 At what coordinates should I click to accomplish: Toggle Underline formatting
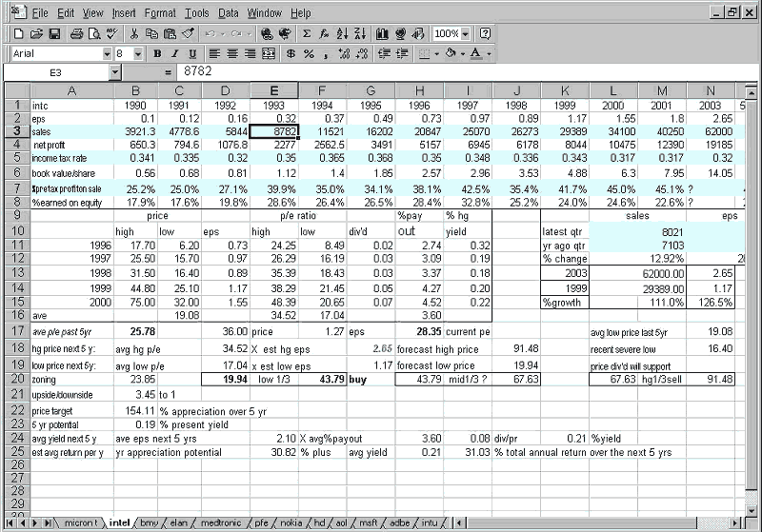190,54
